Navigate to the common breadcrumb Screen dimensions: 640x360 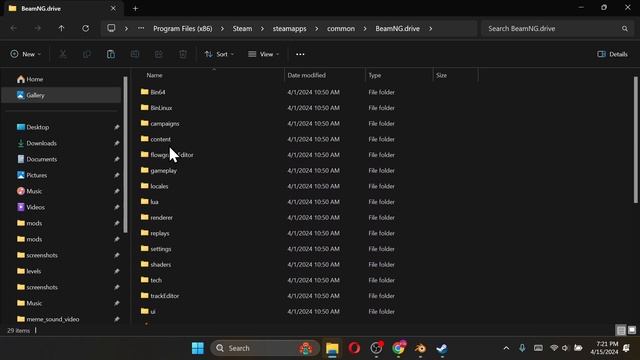click(341, 29)
